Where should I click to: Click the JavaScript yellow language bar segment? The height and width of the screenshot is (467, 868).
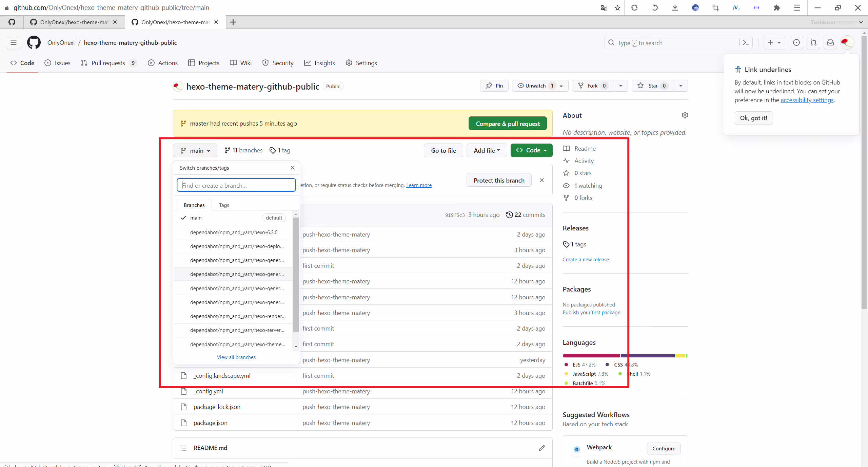680,355
